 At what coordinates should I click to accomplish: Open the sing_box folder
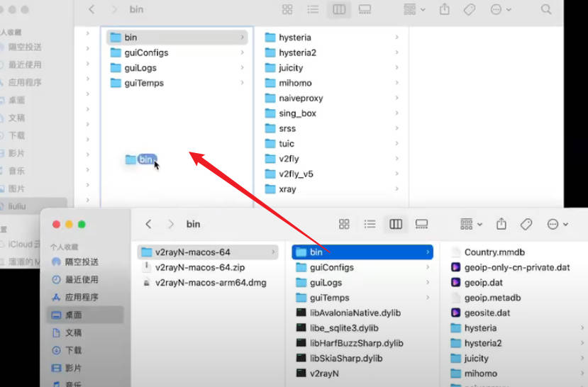pyautogui.click(x=331, y=113)
